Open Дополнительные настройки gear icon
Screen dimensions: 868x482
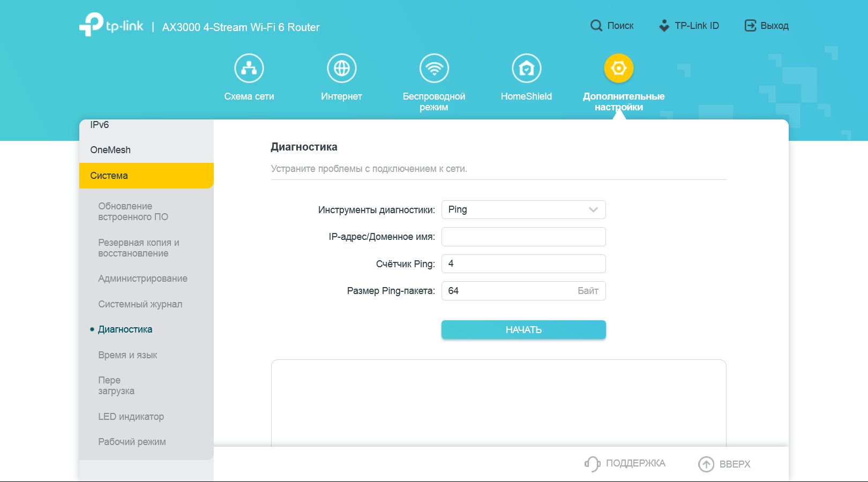tap(619, 69)
